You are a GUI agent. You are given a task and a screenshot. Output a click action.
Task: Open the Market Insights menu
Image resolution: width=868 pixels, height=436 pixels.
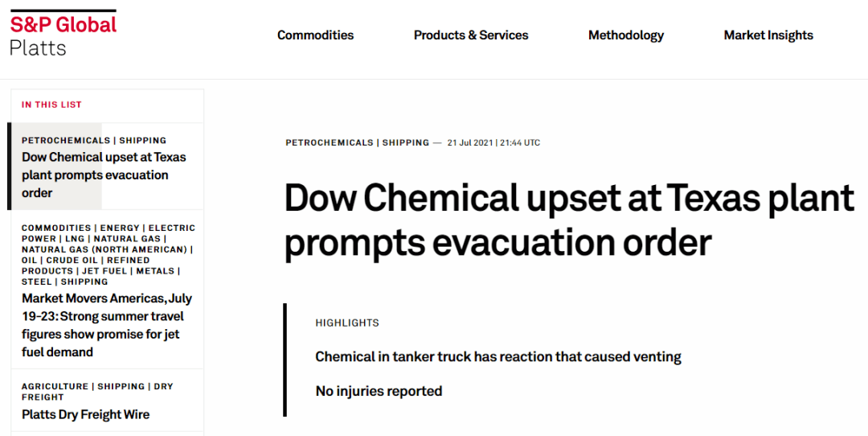pos(768,35)
